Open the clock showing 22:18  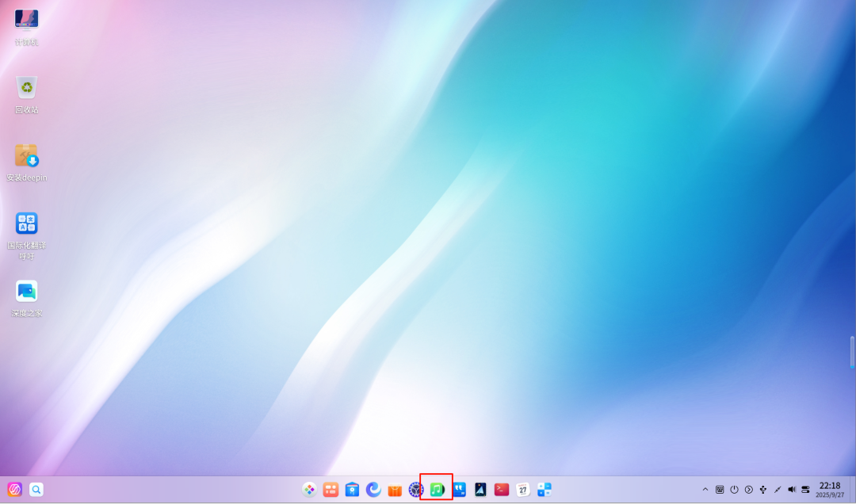click(830, 490)
